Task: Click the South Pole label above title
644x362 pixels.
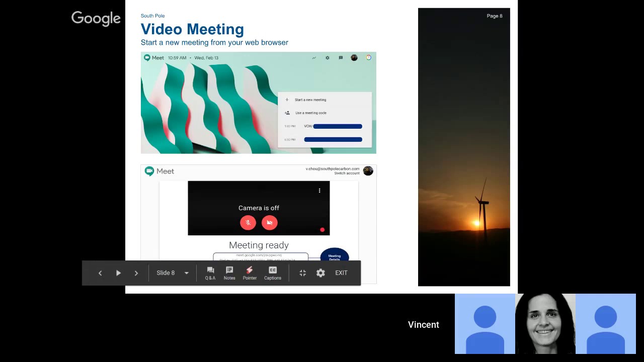Action: pos(152,16)
